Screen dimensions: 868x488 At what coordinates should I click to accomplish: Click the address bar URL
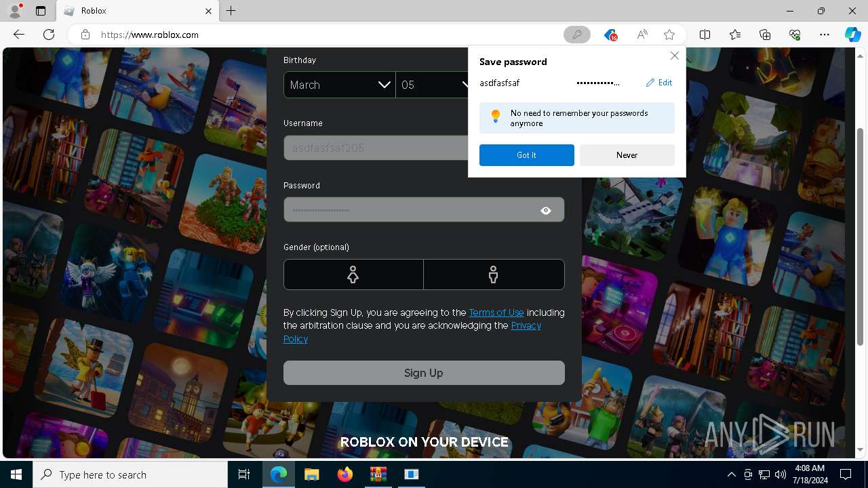click(150, 35)
